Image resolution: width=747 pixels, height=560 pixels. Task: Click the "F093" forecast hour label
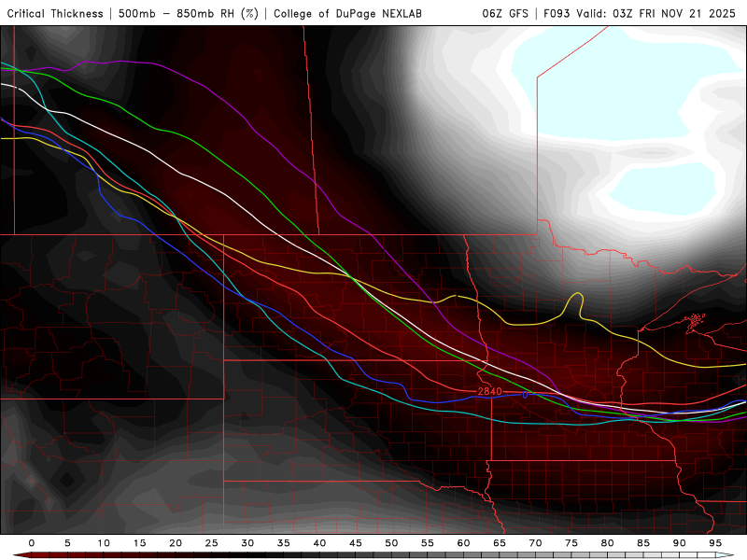coord(557,13)
